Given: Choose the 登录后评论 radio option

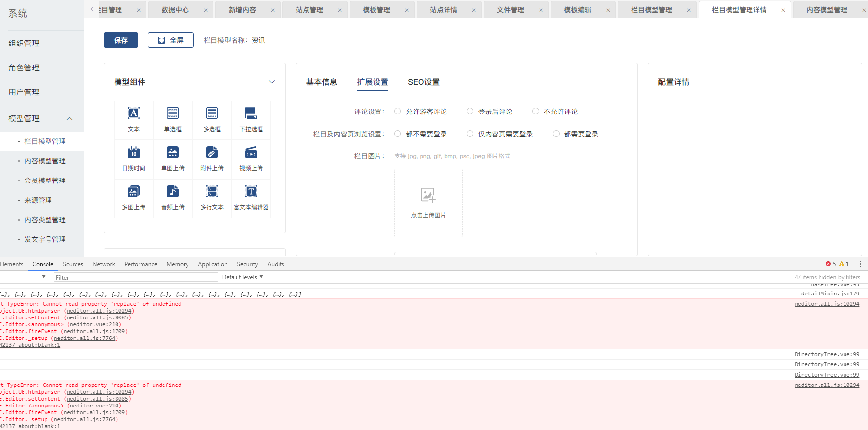Looking at the screenshot, I should pyautogui.click(x=470, y=112).
